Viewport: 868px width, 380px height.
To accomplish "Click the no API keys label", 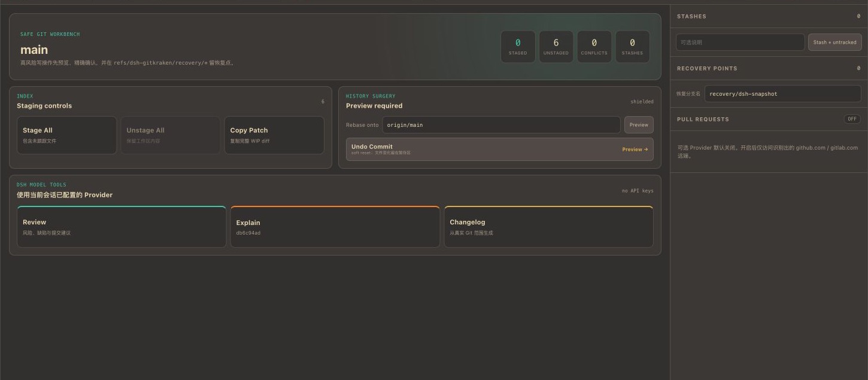I will 638,191.
